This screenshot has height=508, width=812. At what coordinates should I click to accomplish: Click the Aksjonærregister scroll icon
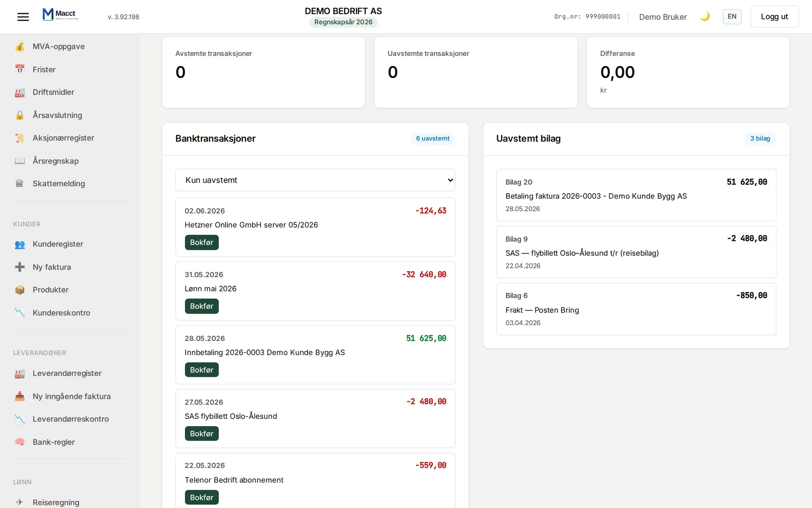[x=20, y=138]
